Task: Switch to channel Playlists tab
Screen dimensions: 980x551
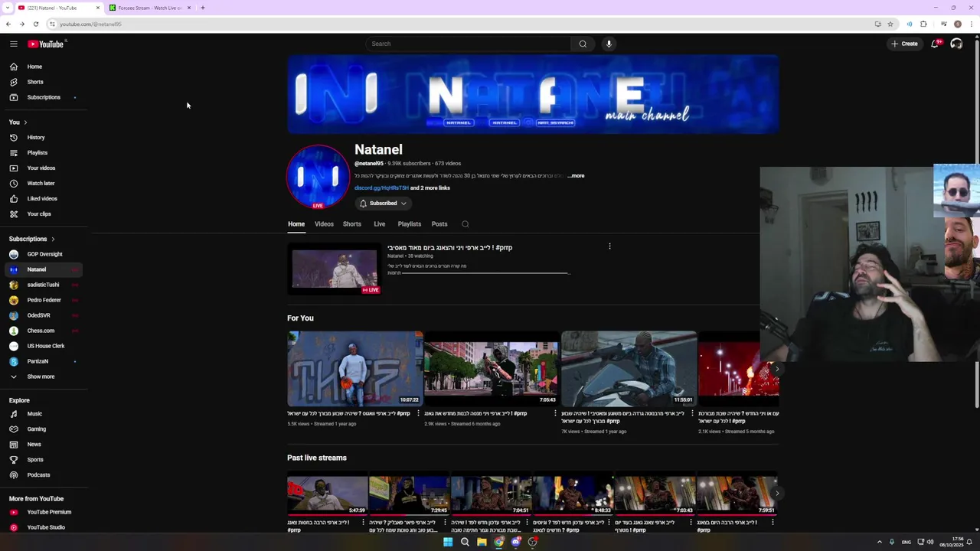Action: coord(410,224)
